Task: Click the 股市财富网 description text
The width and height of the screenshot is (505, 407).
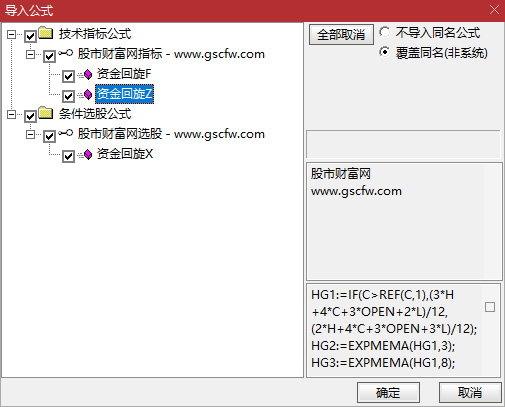Action: pyautogui.click(x=341, y=174)
